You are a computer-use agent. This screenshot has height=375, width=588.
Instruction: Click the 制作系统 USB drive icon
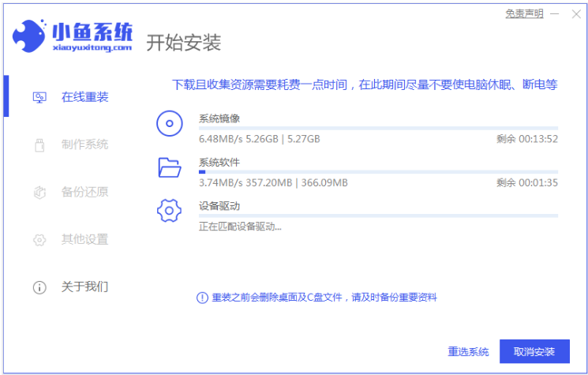(x=39, y=144)
